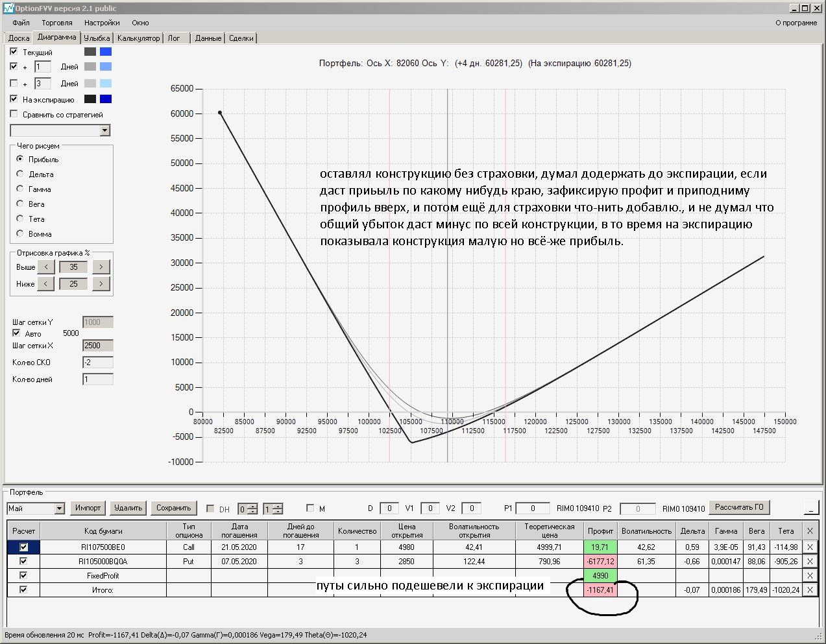Image resolution: width=826 pixels, height=644 pixels.
Task: Enable 'Сравнить со стратегией' checkbox
Action: (x=14, y=114)
